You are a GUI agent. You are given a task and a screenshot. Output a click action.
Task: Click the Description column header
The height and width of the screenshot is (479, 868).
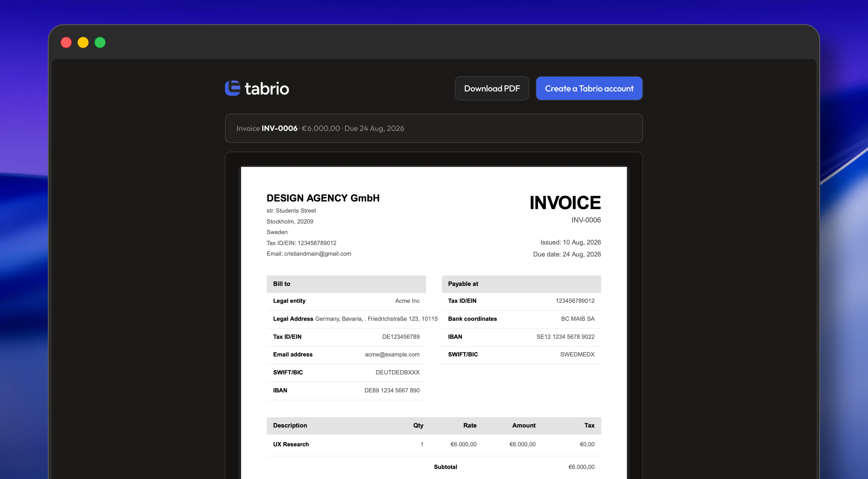[x=290, y=426]
